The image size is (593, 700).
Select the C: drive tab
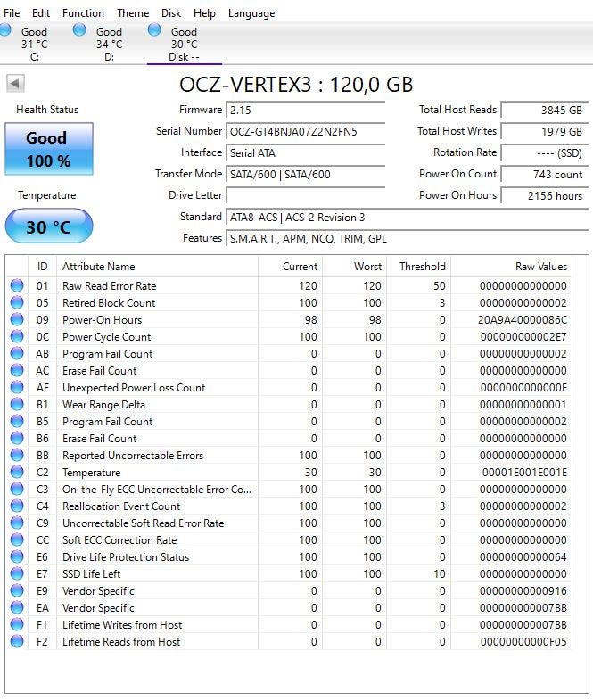35,44
